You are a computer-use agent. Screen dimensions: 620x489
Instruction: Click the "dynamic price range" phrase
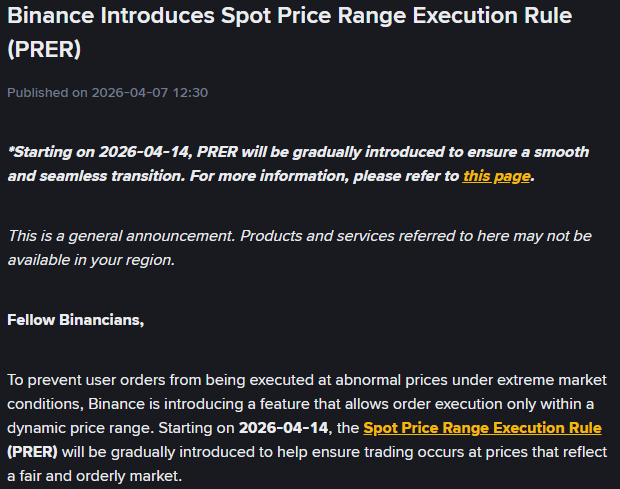pyautogui.click(x=80, y=428)
